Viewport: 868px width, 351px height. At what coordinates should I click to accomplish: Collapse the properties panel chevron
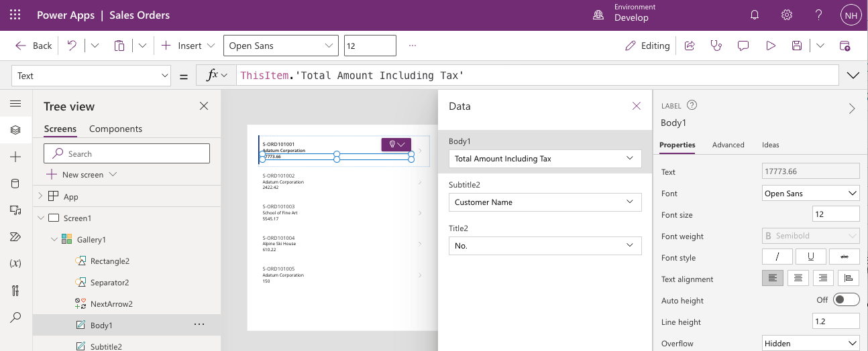[x=852, y=109]
